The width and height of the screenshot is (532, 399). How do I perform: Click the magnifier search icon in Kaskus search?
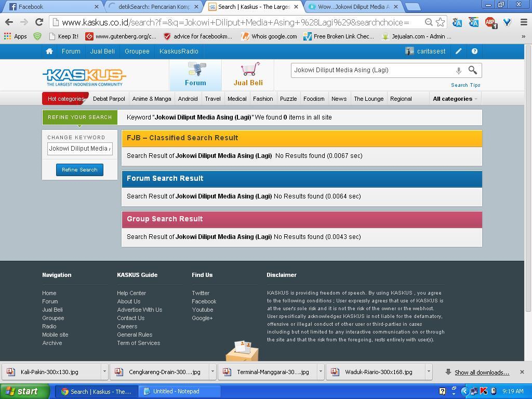click(473, 70)
